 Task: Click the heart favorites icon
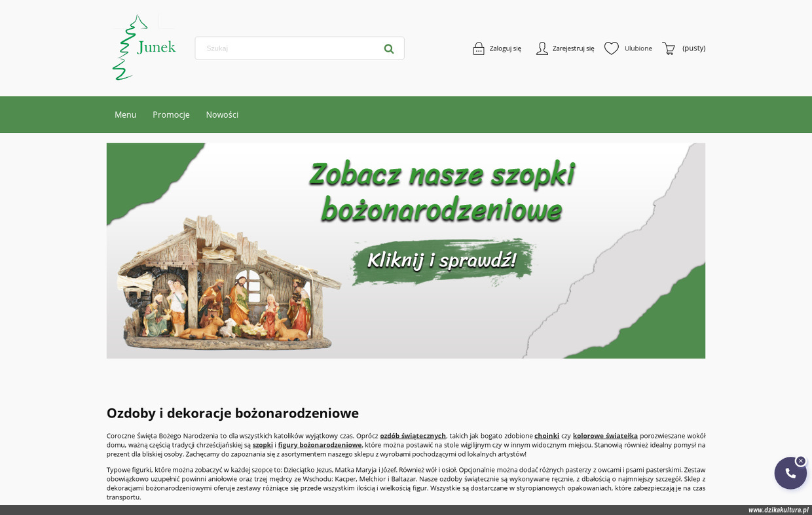pos(612,48)
